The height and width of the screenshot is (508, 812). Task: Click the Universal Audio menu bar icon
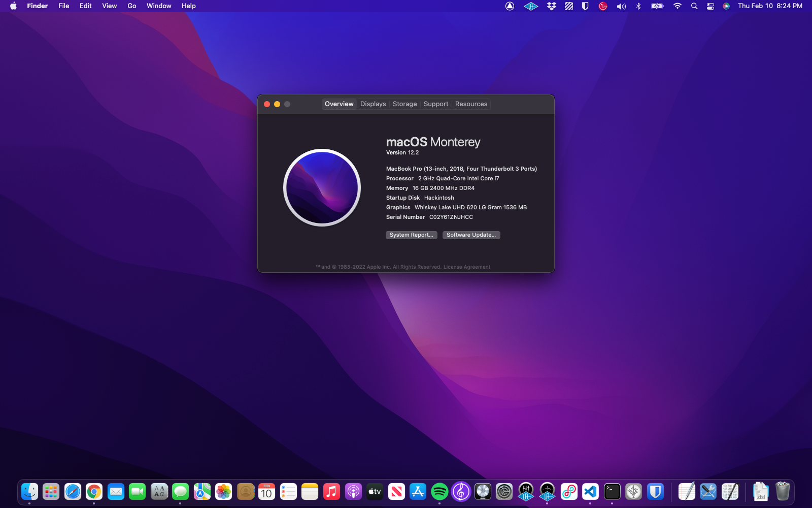(531, 6)
